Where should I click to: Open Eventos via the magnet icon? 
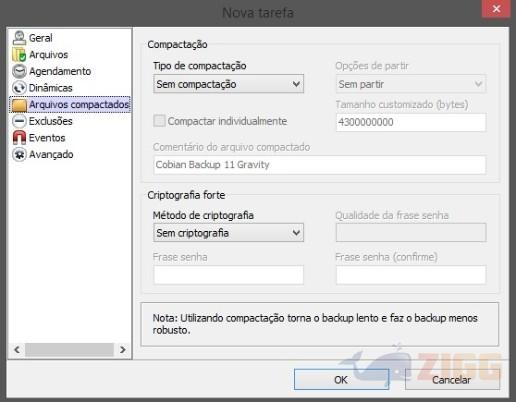point(19,137)
